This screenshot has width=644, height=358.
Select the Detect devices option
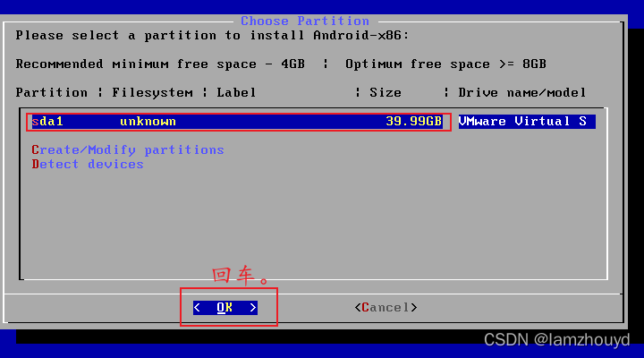[x=88, y=165]
